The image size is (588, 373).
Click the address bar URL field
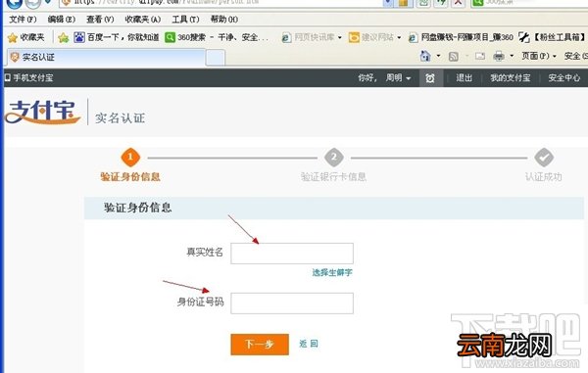click(221, 3)
